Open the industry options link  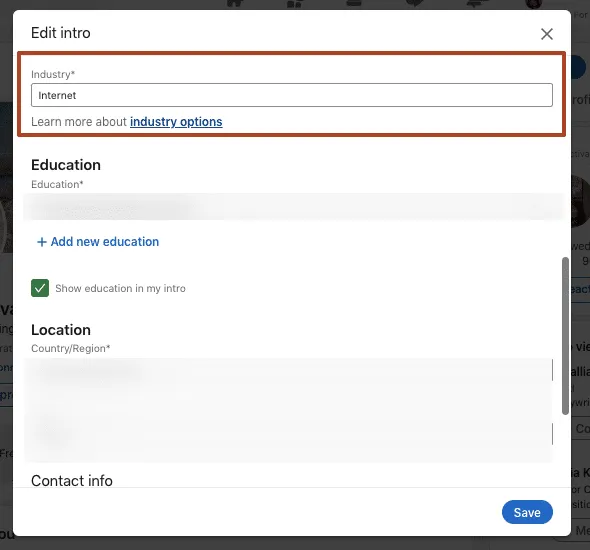click(176, 122)
